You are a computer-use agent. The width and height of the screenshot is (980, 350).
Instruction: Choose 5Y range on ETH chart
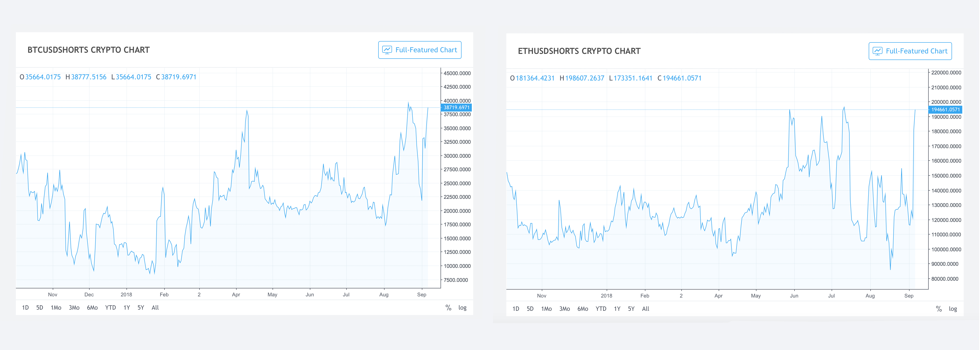click(631, 309)
